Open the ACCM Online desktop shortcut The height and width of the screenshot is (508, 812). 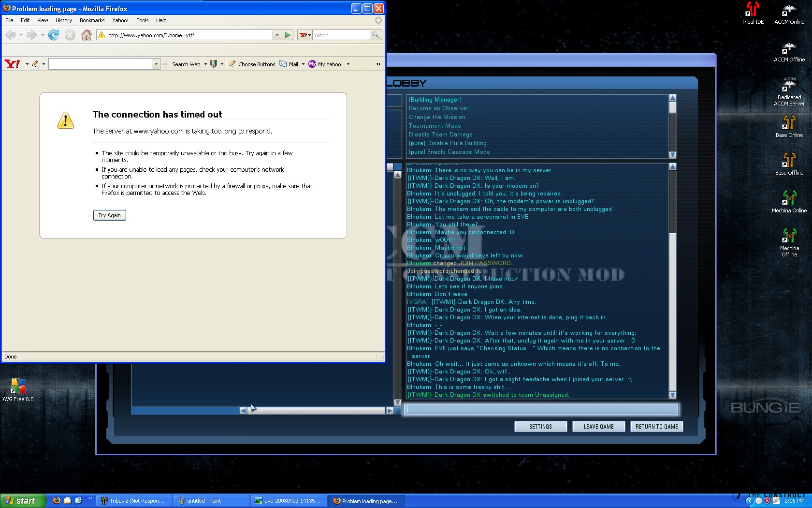click(x=789, y=13)
